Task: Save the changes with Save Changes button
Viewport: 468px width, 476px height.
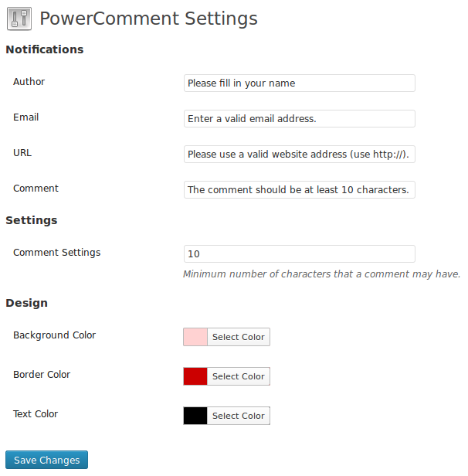Action: pos(46,460)
